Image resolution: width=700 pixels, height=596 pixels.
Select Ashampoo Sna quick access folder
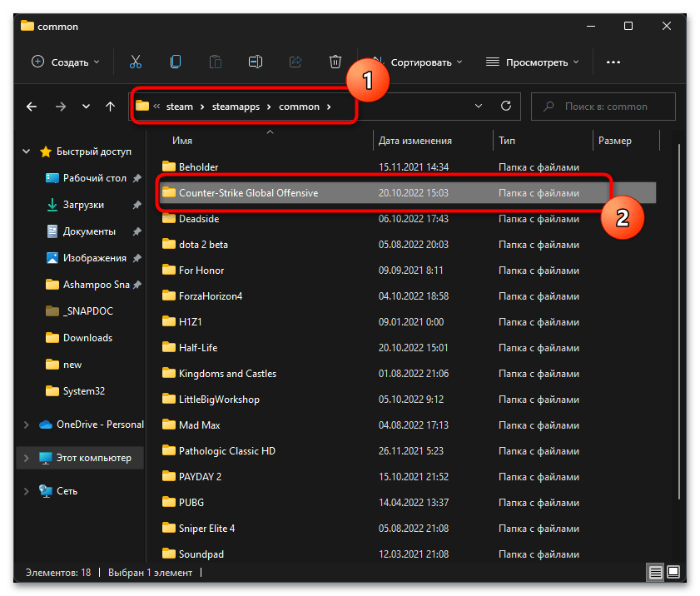96,285
